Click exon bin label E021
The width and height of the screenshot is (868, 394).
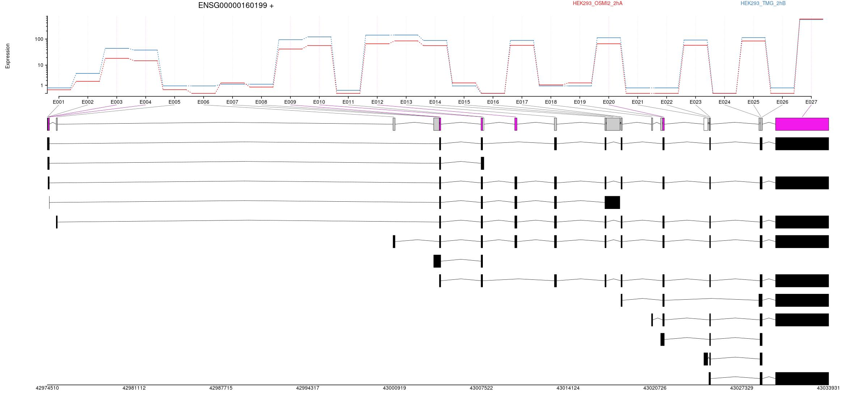pos(638,102)
